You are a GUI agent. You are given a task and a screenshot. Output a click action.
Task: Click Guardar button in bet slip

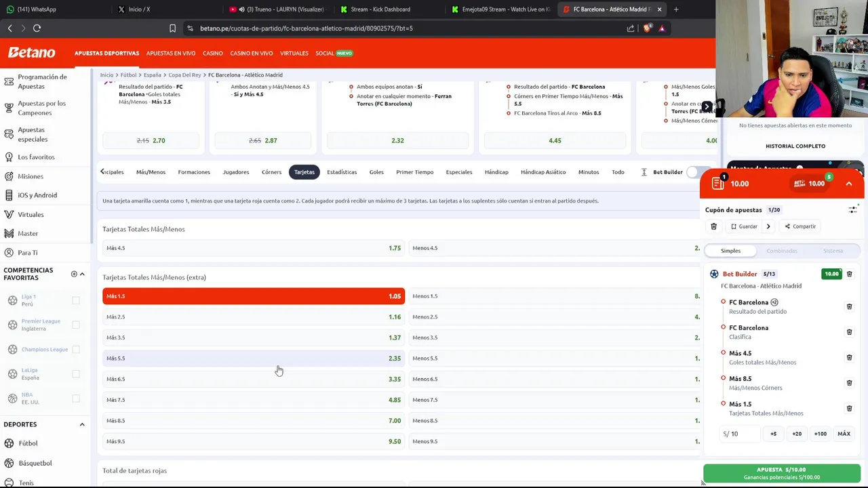(744, 226)
